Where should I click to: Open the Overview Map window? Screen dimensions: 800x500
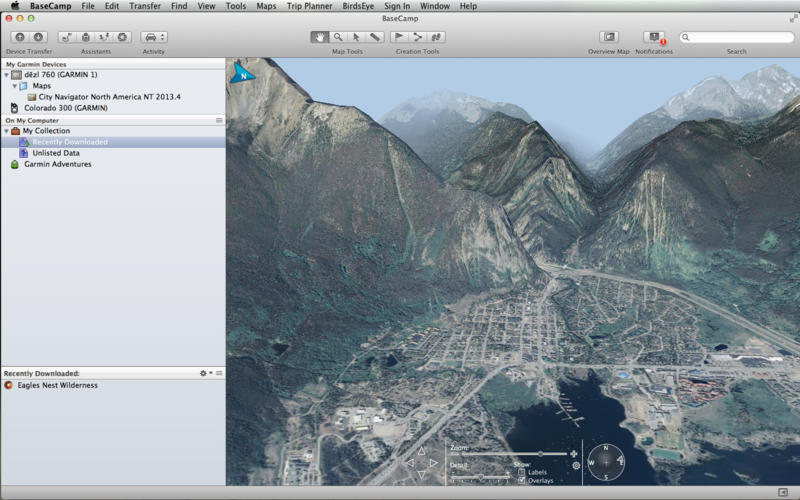(x=608, y=37)
